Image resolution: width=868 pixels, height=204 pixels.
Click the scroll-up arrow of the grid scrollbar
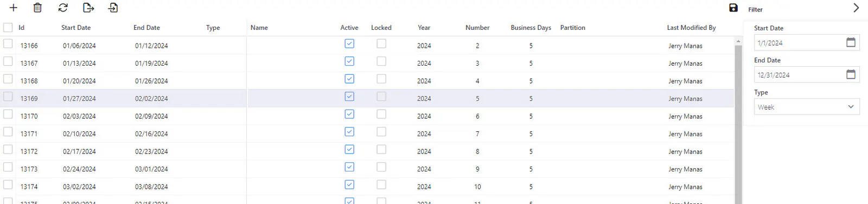(x=738, y=41)
